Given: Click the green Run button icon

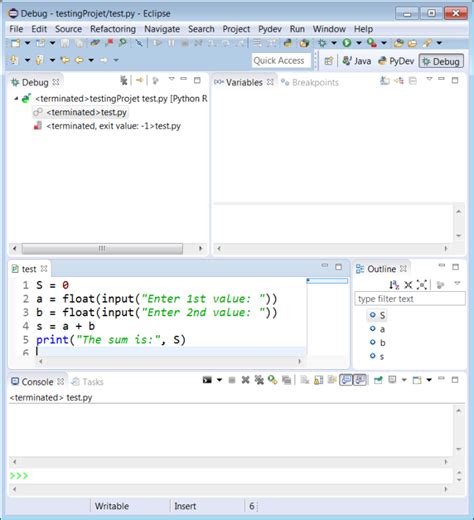Looking at the screenshot, I should tap(347, 43).
